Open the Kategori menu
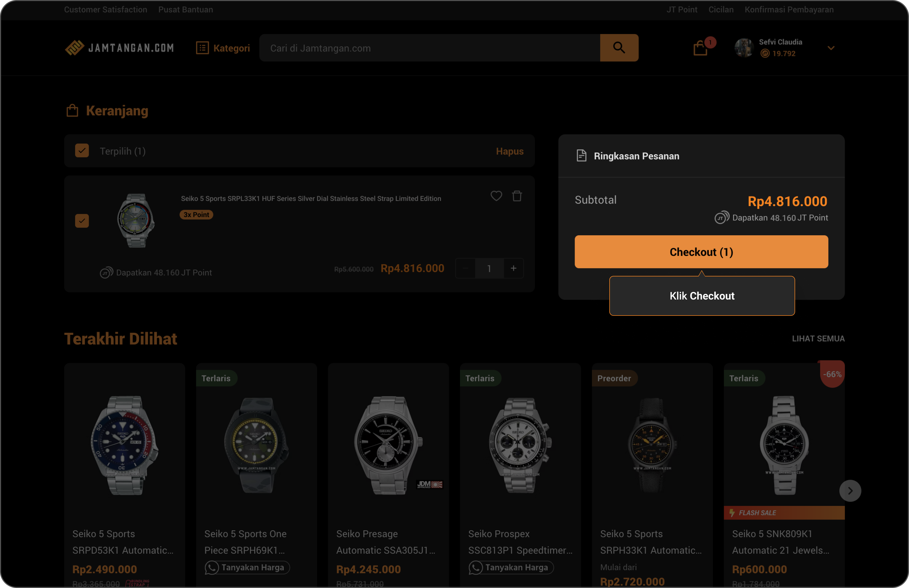909x588 pixels. click(223, 48)
